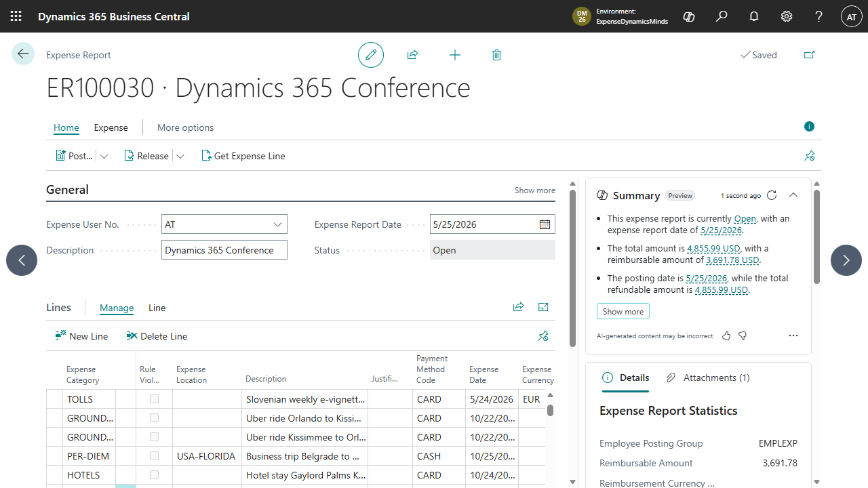The image size is (868, 488).
Task: Click the main page vertical scrollbar
Action: [x=573, y=268]
